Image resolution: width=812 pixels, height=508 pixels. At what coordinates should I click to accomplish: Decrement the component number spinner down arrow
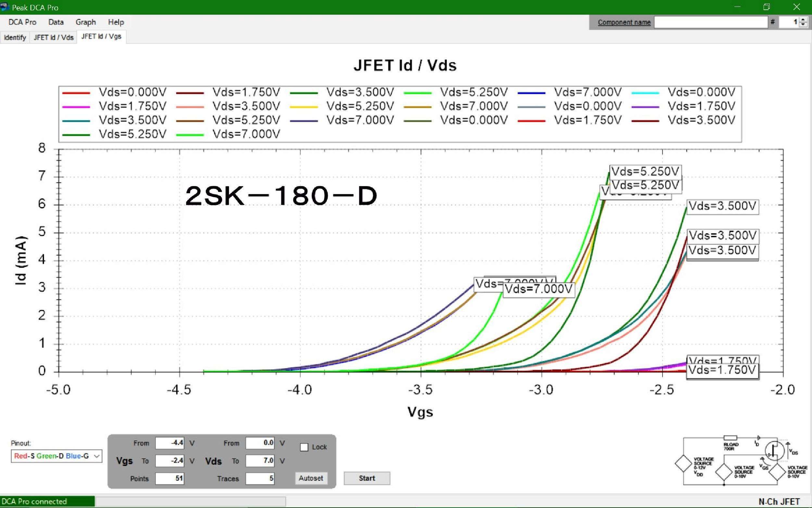[x=803, y=25]
